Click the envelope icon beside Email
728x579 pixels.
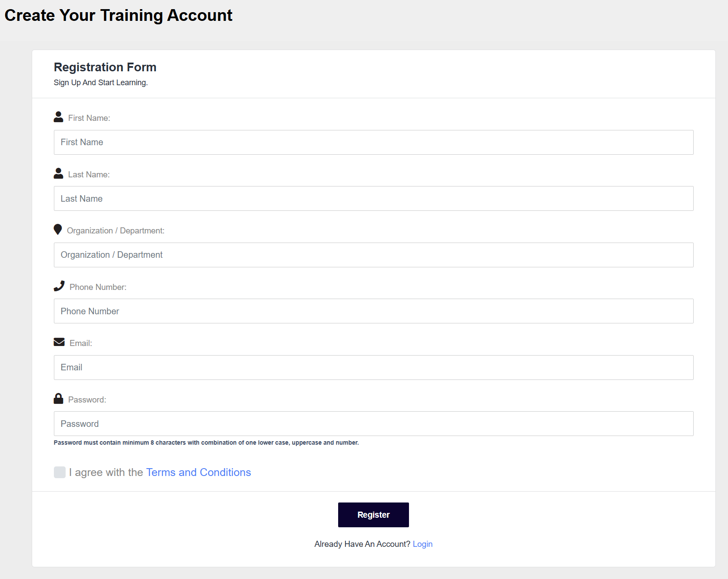(59, 342)
